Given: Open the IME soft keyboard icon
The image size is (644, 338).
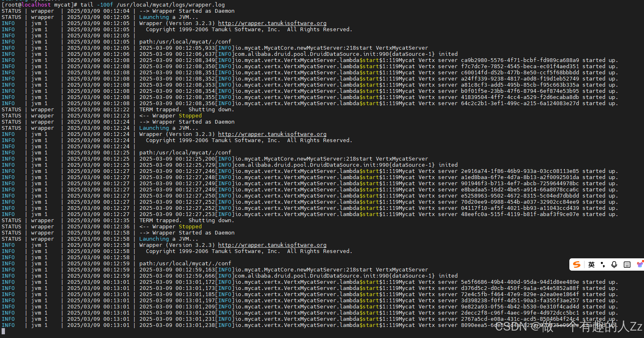Looking at the screenshot, I should (x=627, y=264).
